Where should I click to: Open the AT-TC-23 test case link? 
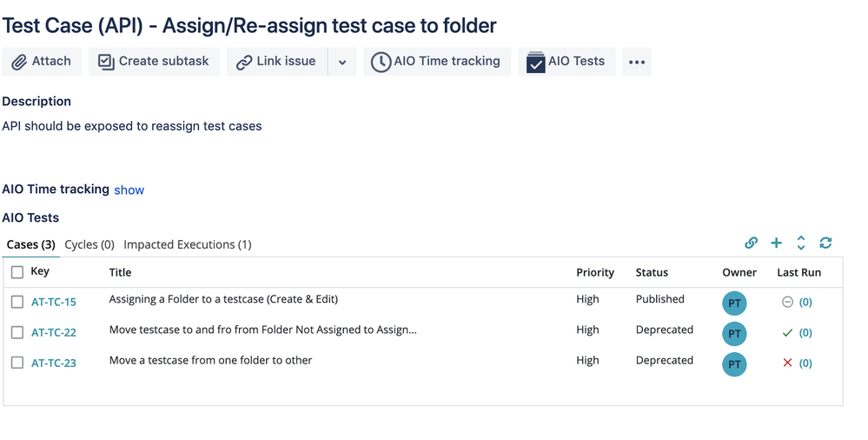[54, 363]
